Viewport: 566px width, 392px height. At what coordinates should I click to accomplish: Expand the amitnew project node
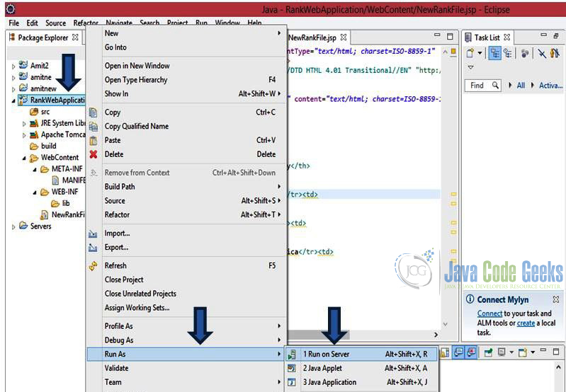pyautogui.click(x=13, y=88)
